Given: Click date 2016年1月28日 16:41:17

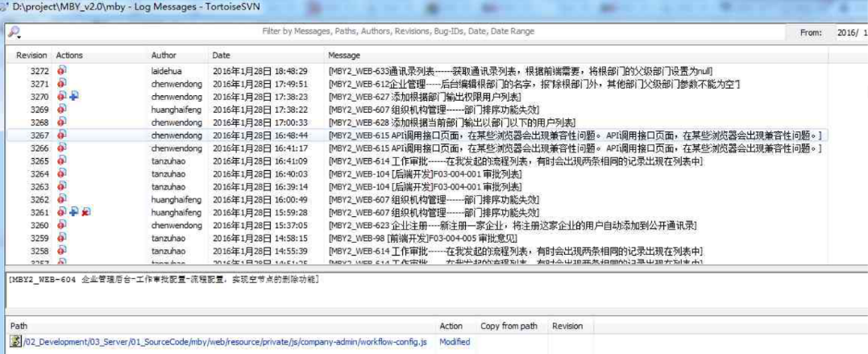Looking at the screenshot, I should click(x=260, y=148).
